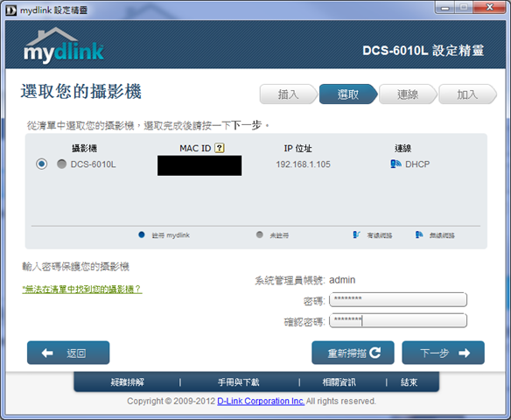Click the grey unregistered legend dot
The width and height of the screenshot is (511, 420).
coord(259,234)
